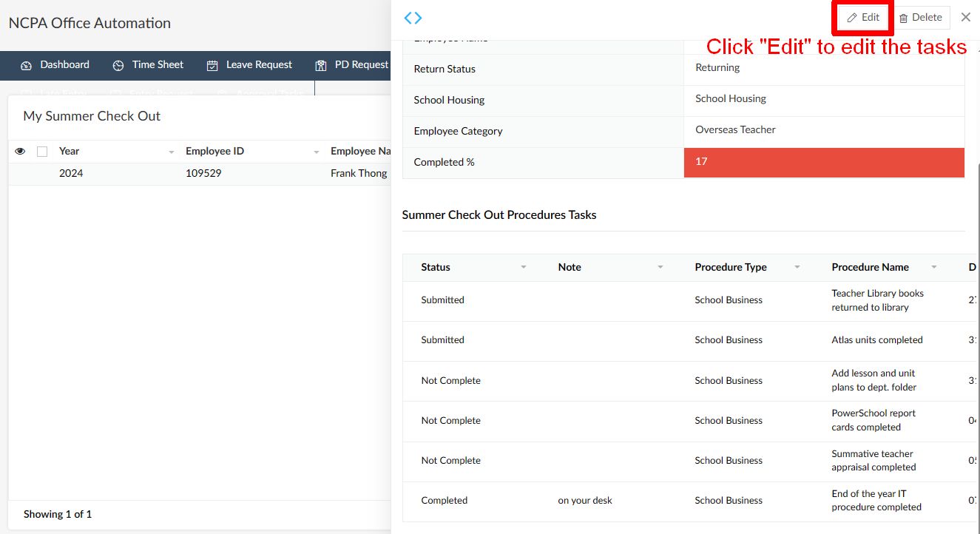Click the Delete button with trash icon
Image resolution: width=980 pixels, height=534 pixels.
(921, 18)
